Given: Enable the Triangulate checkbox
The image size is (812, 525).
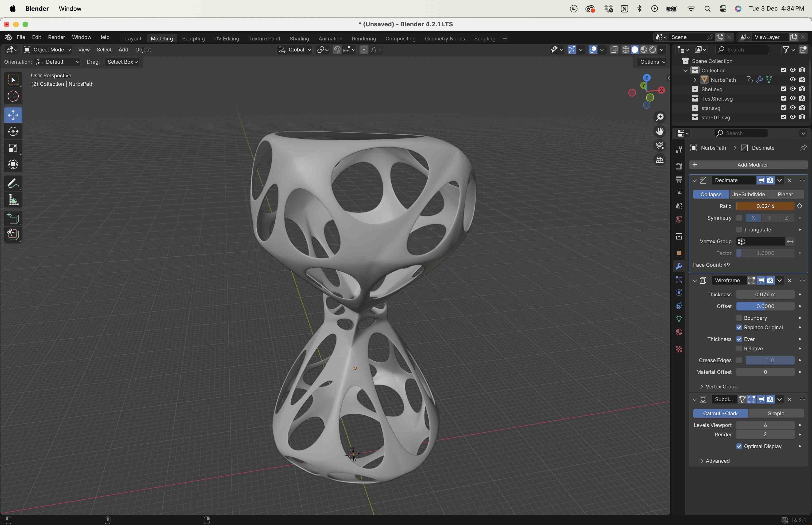Looking at the screenshot, I should tap(739, 230).
